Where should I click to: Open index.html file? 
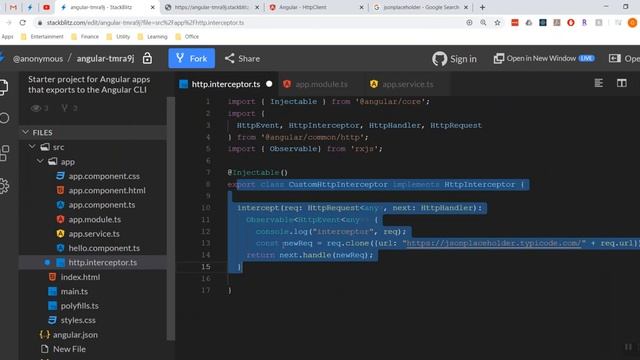point(80,277)
